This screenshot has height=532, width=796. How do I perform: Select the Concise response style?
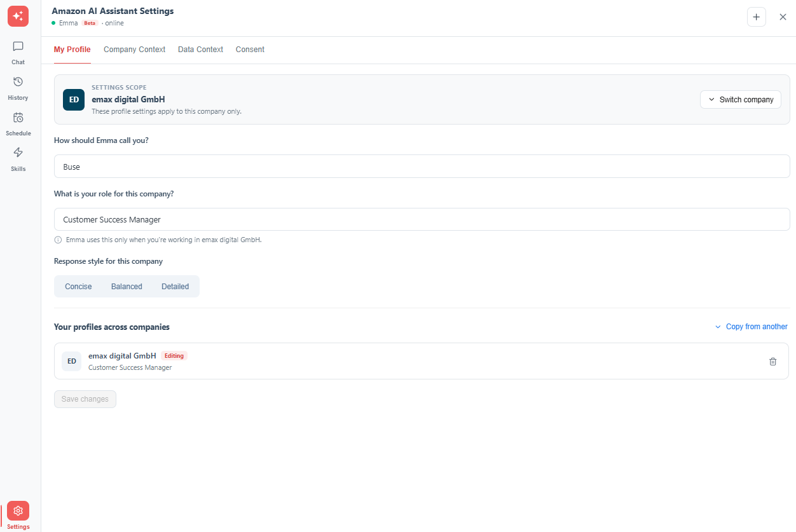[78, 287]
